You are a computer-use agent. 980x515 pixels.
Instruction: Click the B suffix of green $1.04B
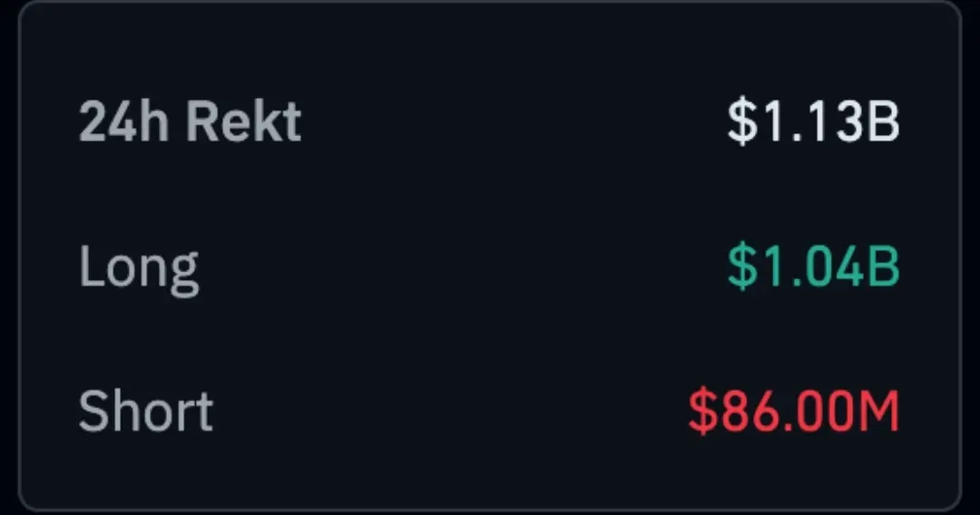pos(883,267)
